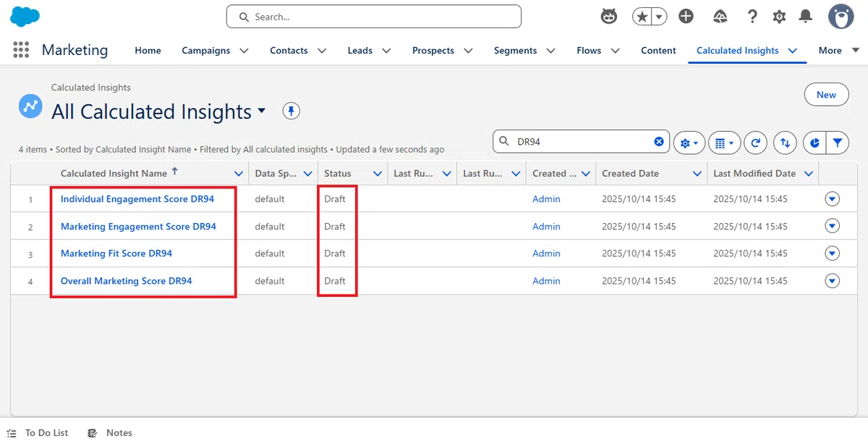
Task: Open the list view picker next to All Calculated Insights
Action: pos(262,111)
